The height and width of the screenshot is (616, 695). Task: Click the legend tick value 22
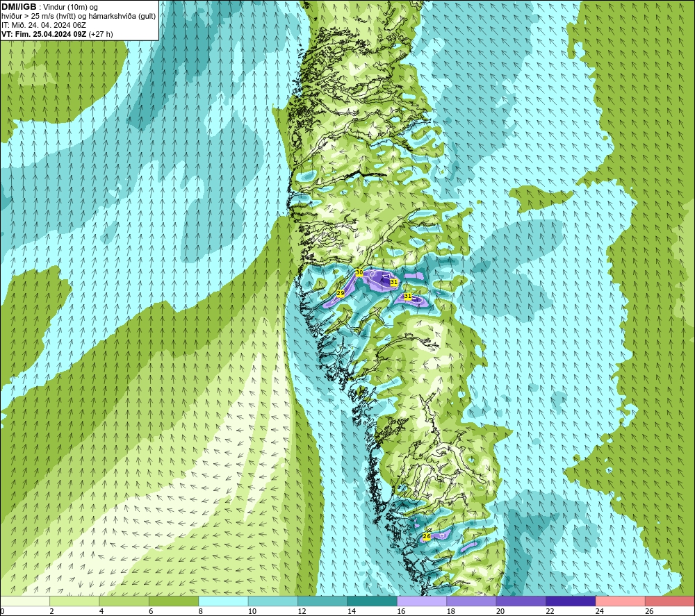550,611
